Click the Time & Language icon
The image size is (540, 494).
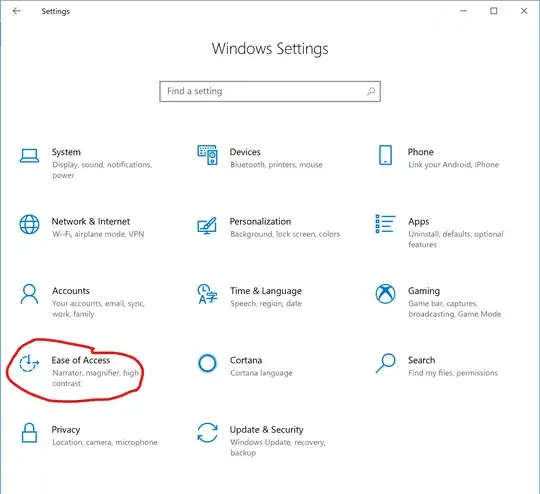207,294
